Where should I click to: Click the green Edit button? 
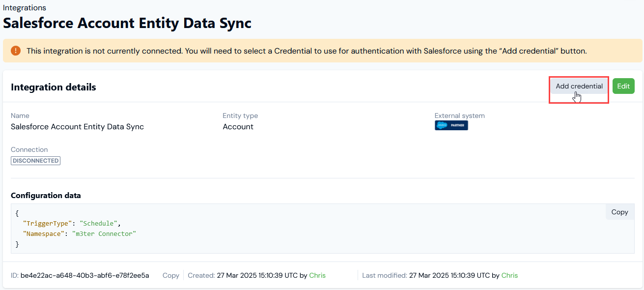[623, 86]
